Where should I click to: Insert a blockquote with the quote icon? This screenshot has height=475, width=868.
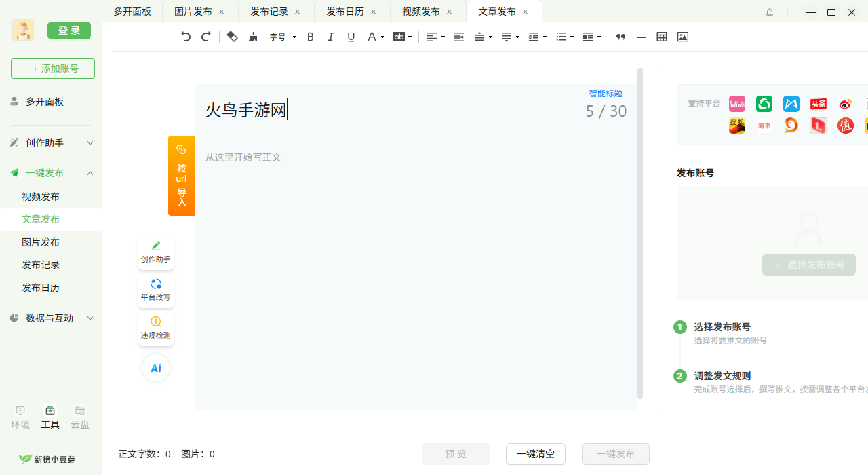tap(620, 37)
